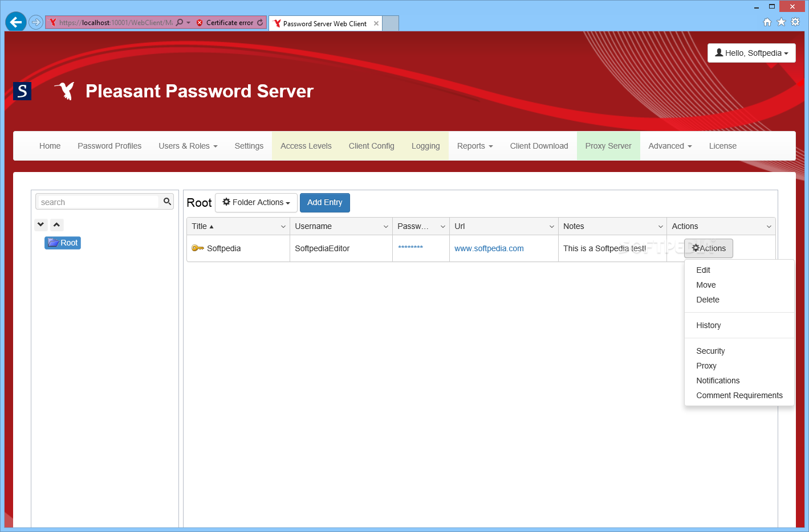
Task: Click the key icon beside Softpedia entry
Action: pyautogui.click(x=198, y=248)
